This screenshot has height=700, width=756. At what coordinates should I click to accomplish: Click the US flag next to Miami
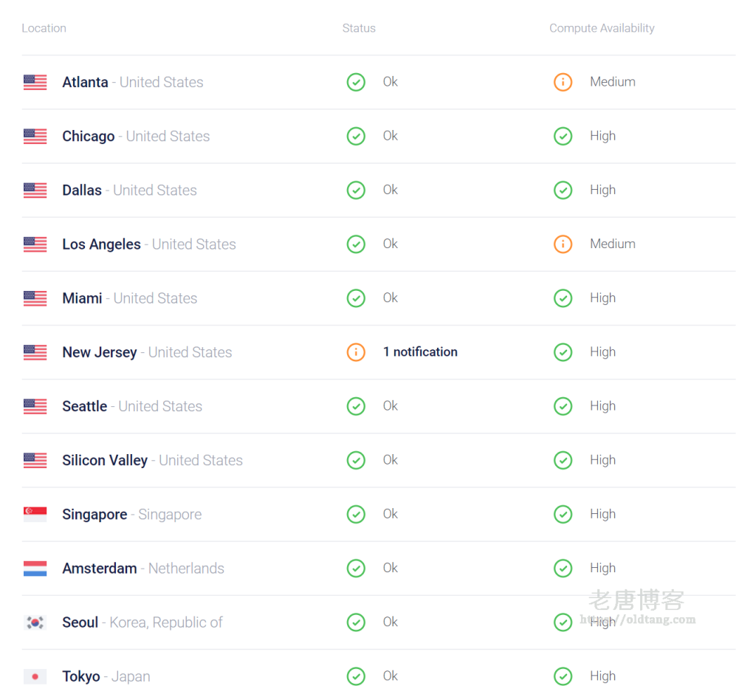click(35, 298)
